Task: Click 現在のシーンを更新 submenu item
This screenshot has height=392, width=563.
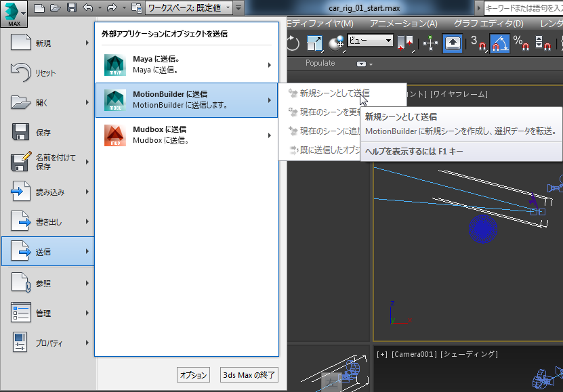Action: pyautogui.click(x=320, y=112)
